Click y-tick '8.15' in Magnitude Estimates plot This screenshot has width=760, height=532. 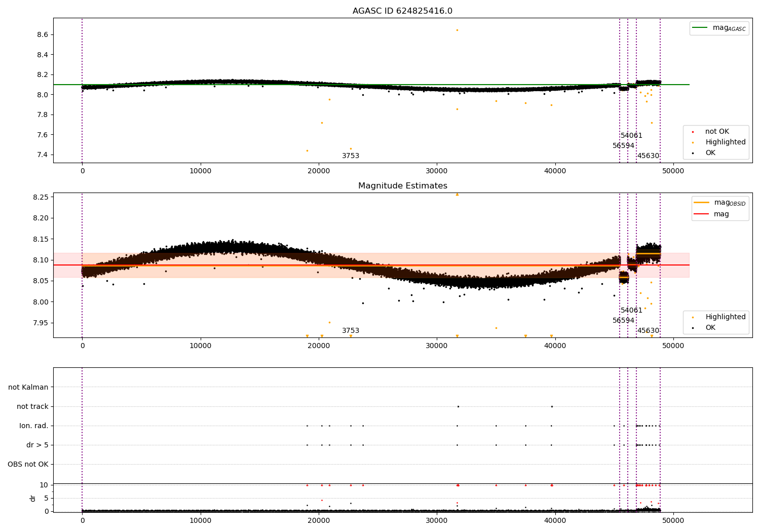click(x=40, y=239)
